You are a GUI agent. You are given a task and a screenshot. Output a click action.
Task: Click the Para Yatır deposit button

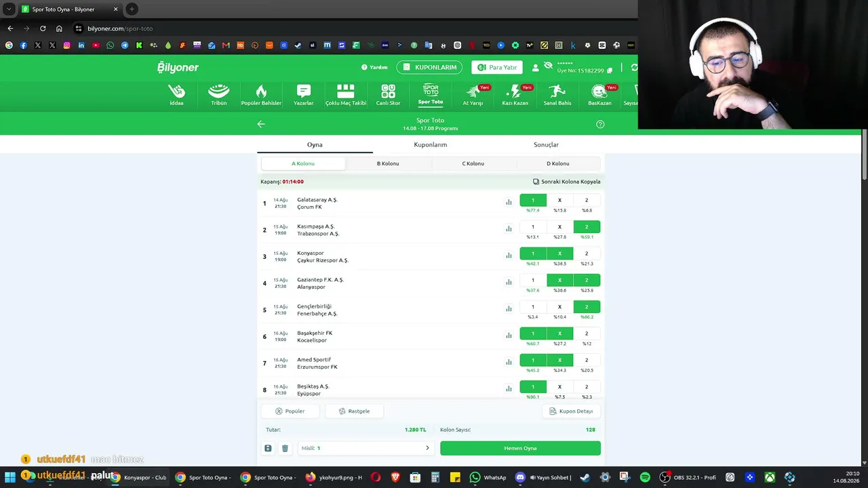[x=497, y=67]
